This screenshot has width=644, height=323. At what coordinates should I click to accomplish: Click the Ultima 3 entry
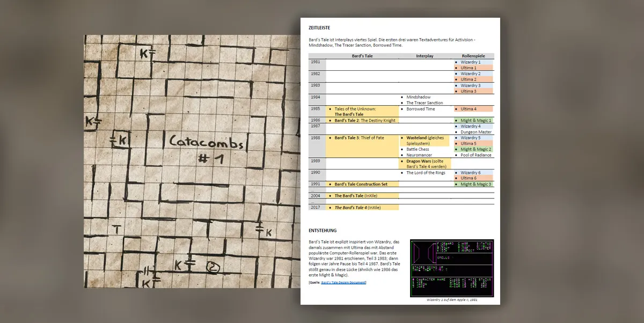[x=469, y=91]
